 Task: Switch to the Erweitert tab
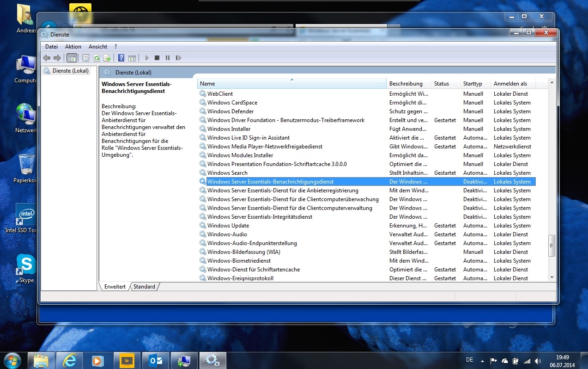click(x=115, y=287)
